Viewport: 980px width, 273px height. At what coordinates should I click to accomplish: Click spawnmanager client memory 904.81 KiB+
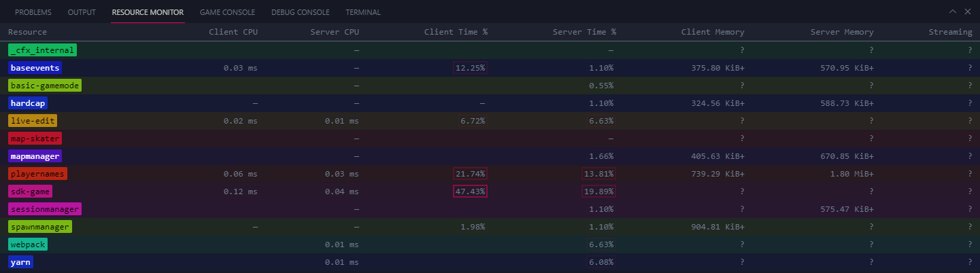point(717,227)
